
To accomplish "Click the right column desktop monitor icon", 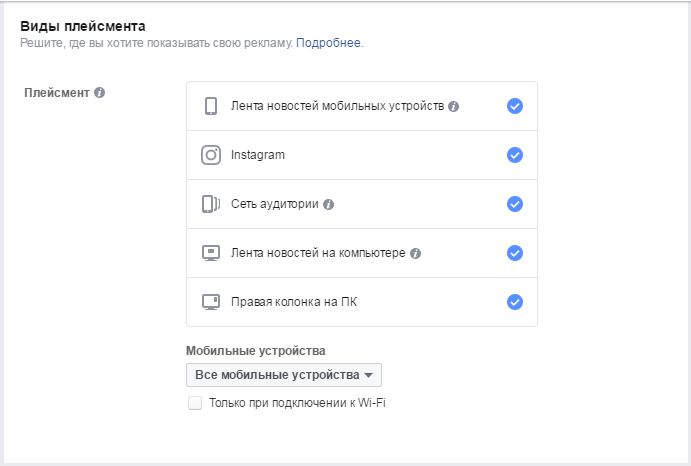I will 211,302.
